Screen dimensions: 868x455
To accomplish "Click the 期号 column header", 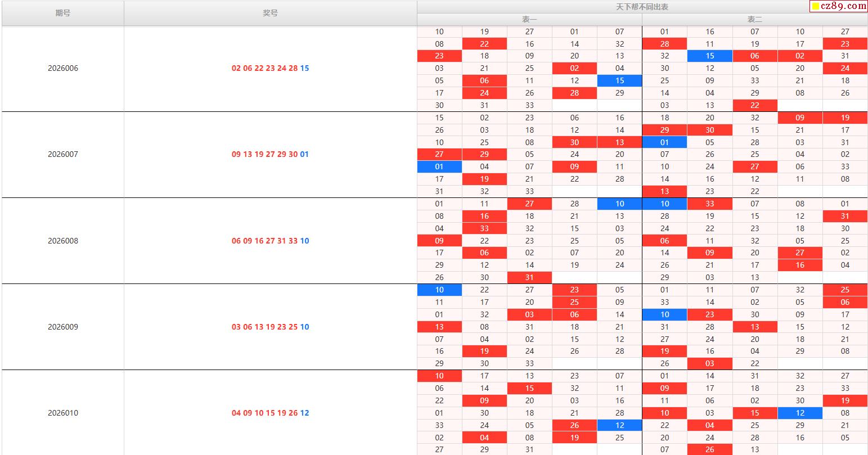I will [x=63, y=13].
